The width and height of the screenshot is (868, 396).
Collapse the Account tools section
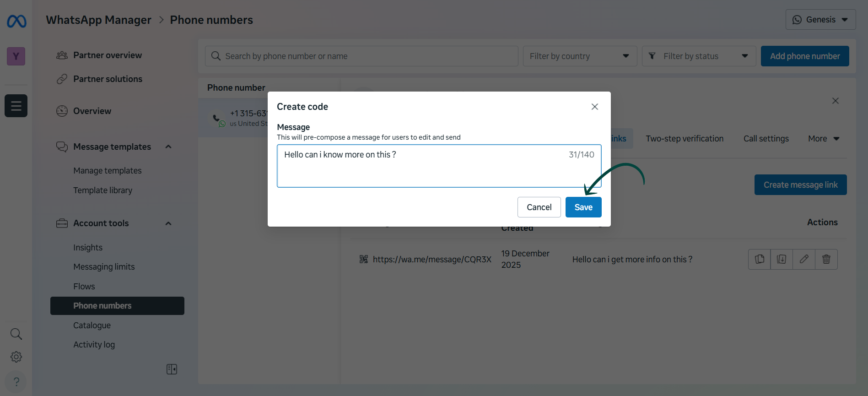coord(168,223)
